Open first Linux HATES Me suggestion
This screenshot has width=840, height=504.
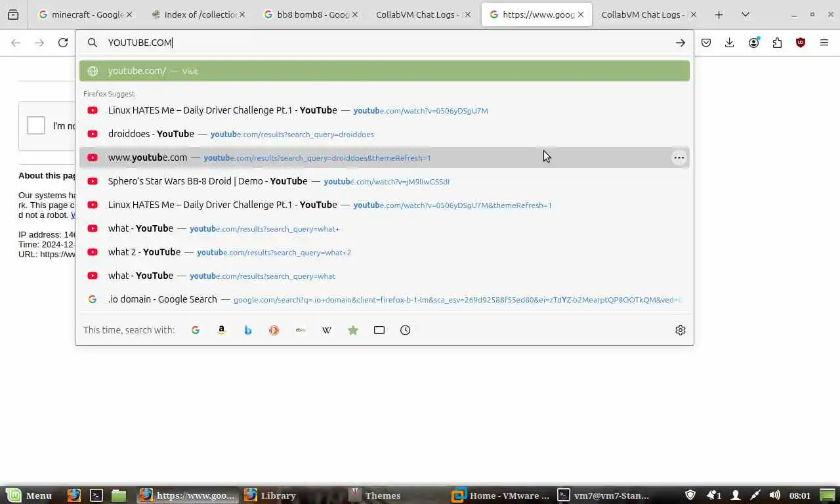385,110
